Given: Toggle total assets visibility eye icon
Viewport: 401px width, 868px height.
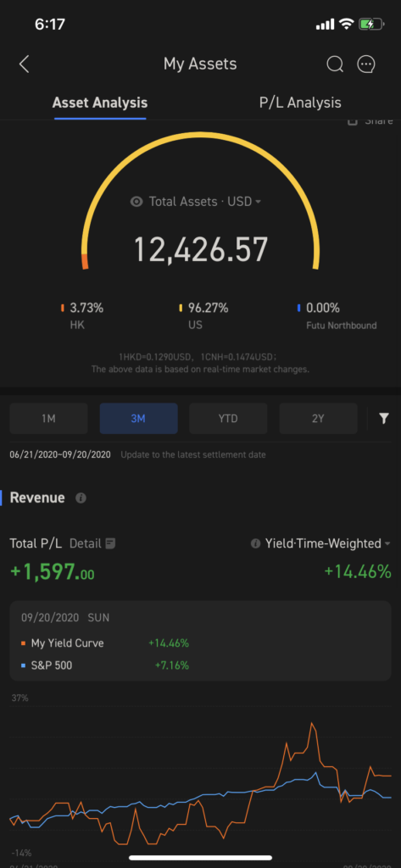Looking at the screenshot, I should [136, 202].
